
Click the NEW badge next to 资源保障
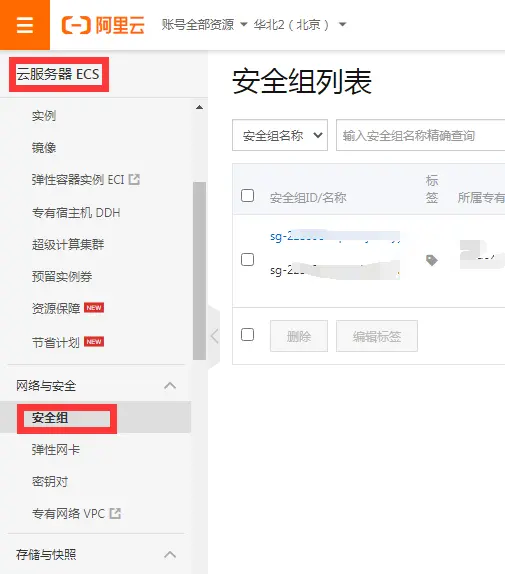(x=94, y=308)
